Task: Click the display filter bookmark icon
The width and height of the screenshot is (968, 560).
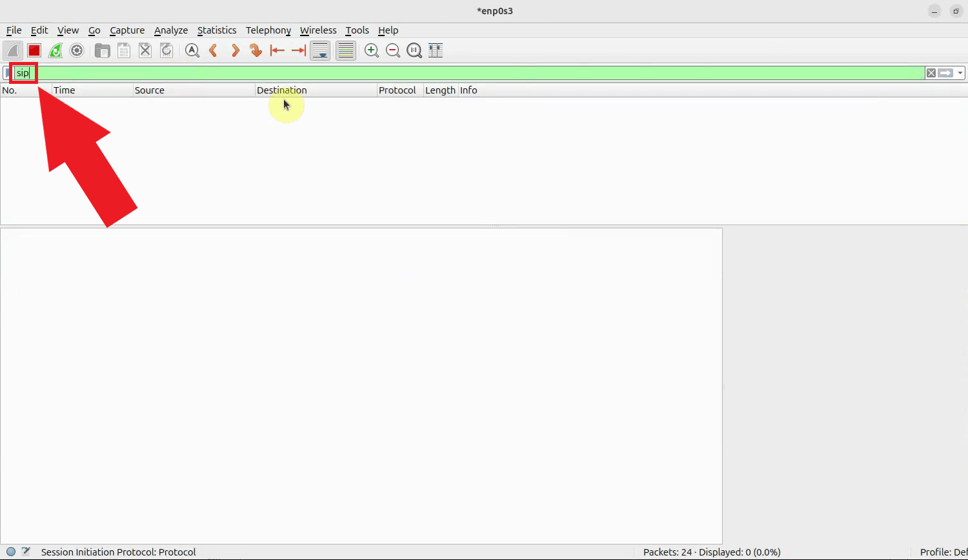Action: pyautogui.click(x=7, y=73)
